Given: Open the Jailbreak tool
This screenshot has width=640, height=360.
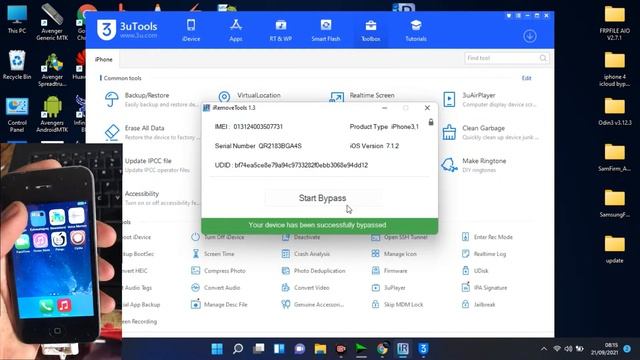Looking at the screenshot, I should tap(478, 304).
